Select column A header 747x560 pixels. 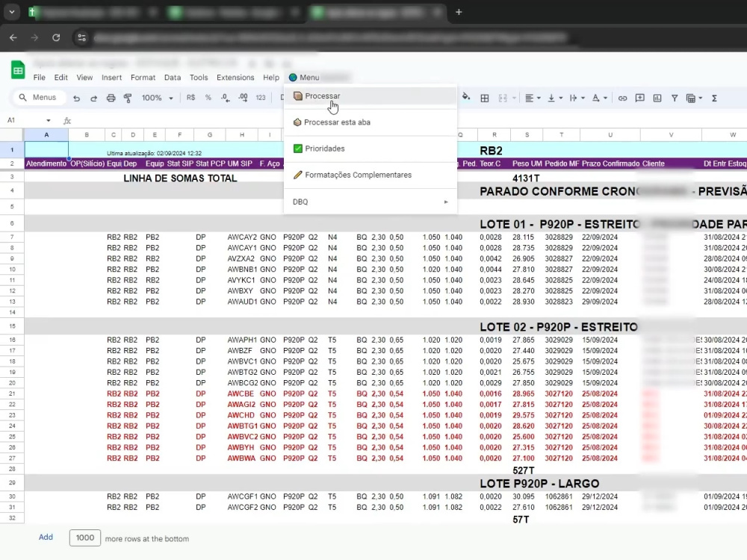pyautogui.click(x=46, y=134)
